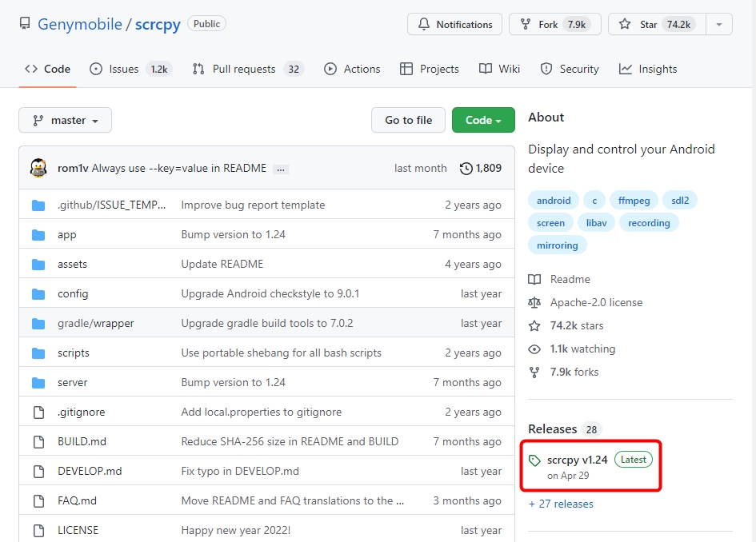Open the Issues tab
This screenshot has width=756, height=542.
pyautogui.click(x=130, y=69)
